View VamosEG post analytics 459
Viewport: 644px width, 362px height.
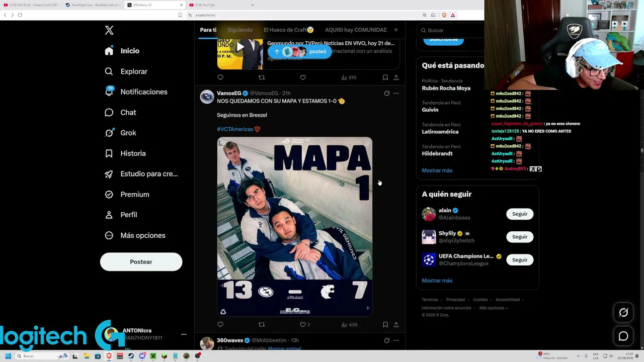tap(349, 325)
